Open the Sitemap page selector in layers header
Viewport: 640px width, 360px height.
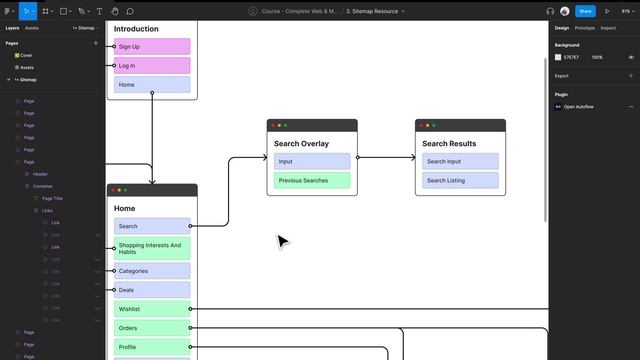[85, 28]
